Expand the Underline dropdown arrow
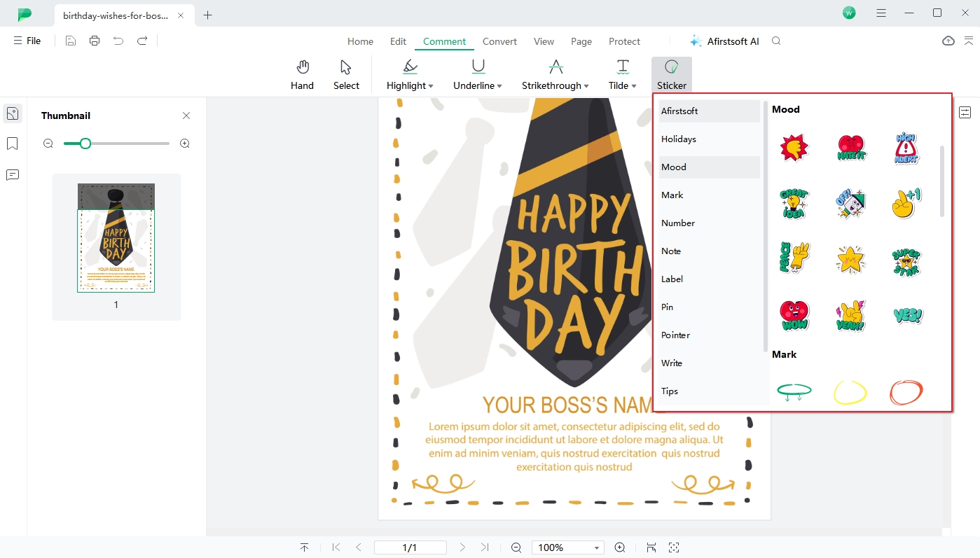The image size is (980, 558). (x=499, y=86)
